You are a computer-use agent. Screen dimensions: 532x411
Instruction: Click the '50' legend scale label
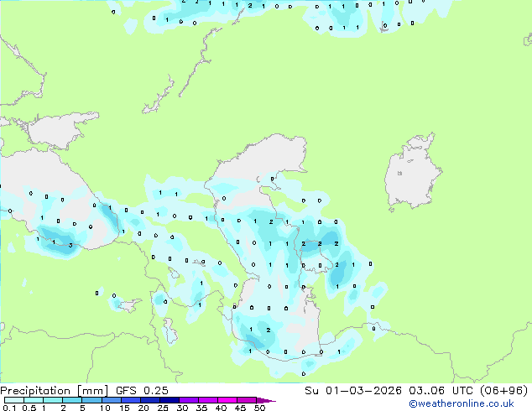259,408
